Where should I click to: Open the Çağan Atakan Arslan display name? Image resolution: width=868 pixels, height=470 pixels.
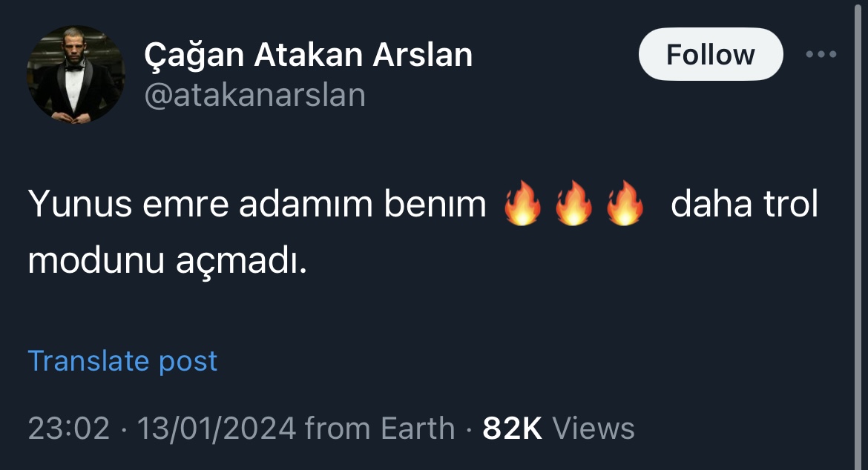pyautogui.click(x=309, y=56)
